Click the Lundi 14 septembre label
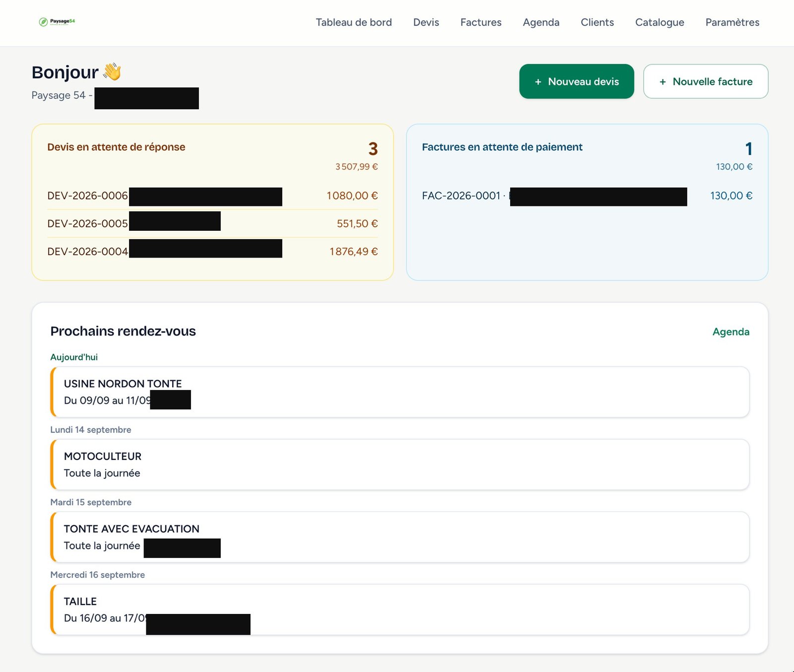This screenshot has height=672, width=794. 91,430
